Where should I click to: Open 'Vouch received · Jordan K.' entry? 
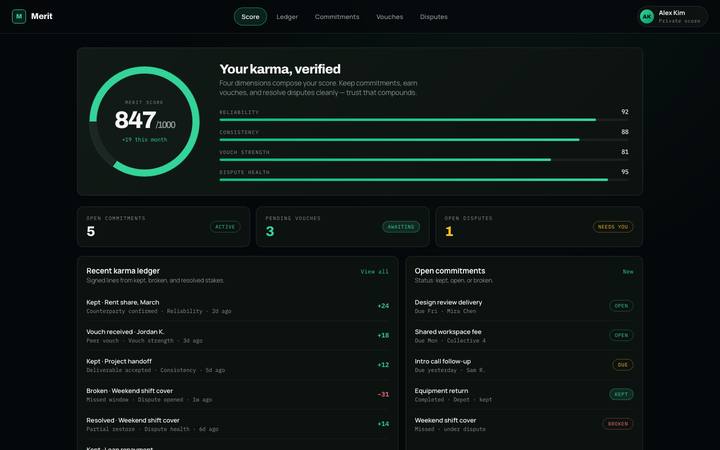point(237,336)
